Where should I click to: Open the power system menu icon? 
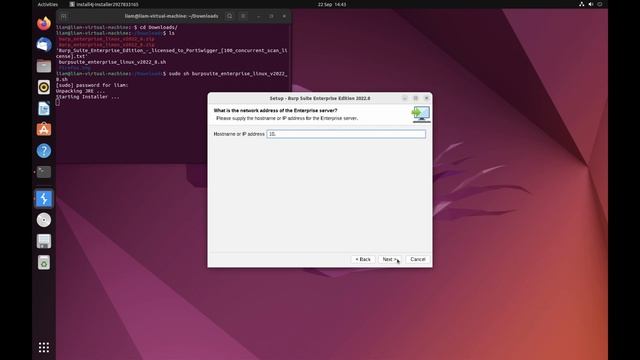(600, 4)
